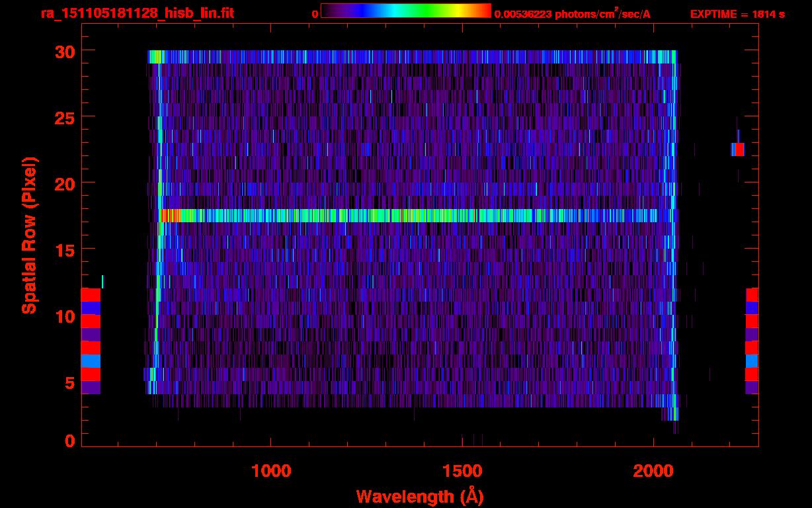Screen dimensions: 812x508
Task: Click the 2000 wavelength tick label
Action: pos(653,471)
